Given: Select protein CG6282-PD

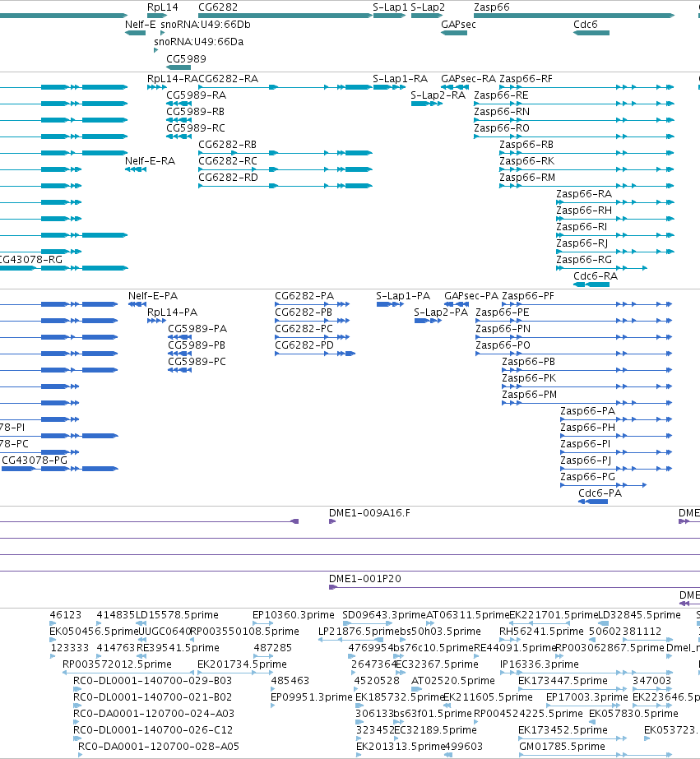Looking at the screenshot, I should (x=304, y=345).
